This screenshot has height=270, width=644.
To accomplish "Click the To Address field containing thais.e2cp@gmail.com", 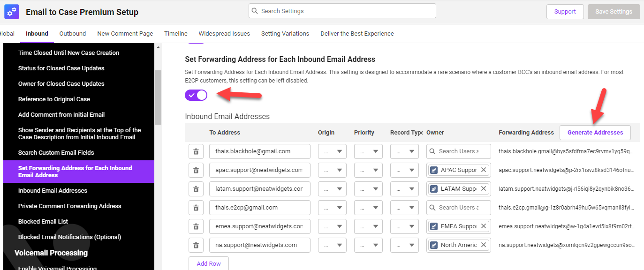I will click(x=260, y=208).
